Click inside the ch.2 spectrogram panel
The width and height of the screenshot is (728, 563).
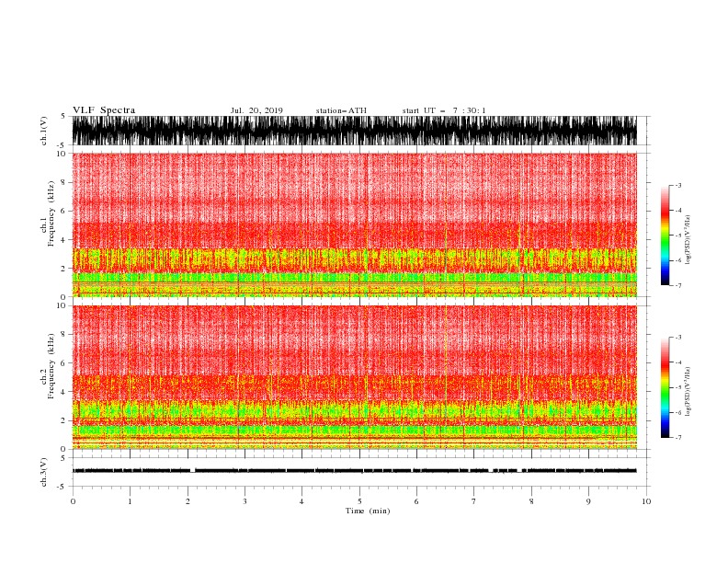pyautogui.click(x=354, y=377)
